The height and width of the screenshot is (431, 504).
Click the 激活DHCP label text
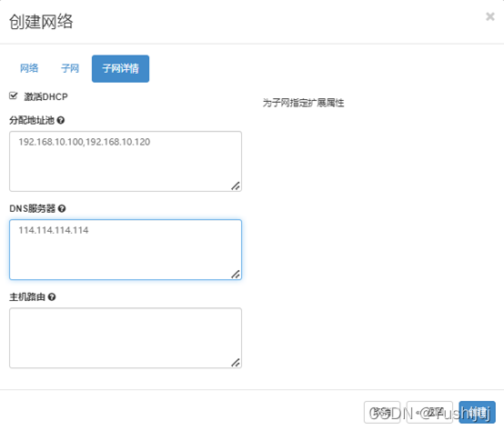tap(46, 96)
